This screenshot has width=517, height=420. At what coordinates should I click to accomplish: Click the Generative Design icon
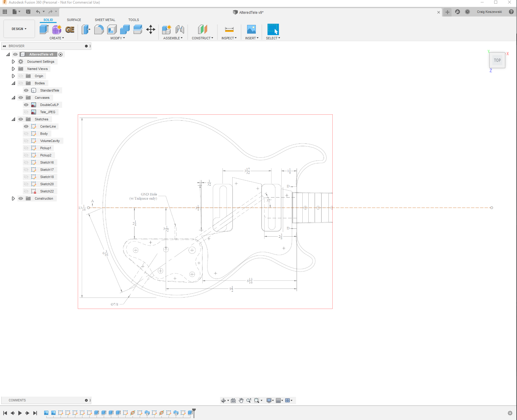pyautogui.click(x=70, y=29)
